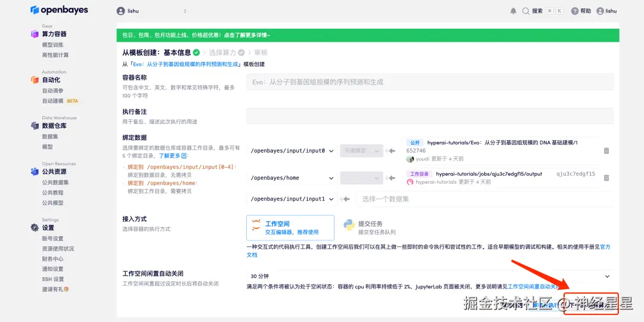Click the green check after 基本信息

[196, 52]
